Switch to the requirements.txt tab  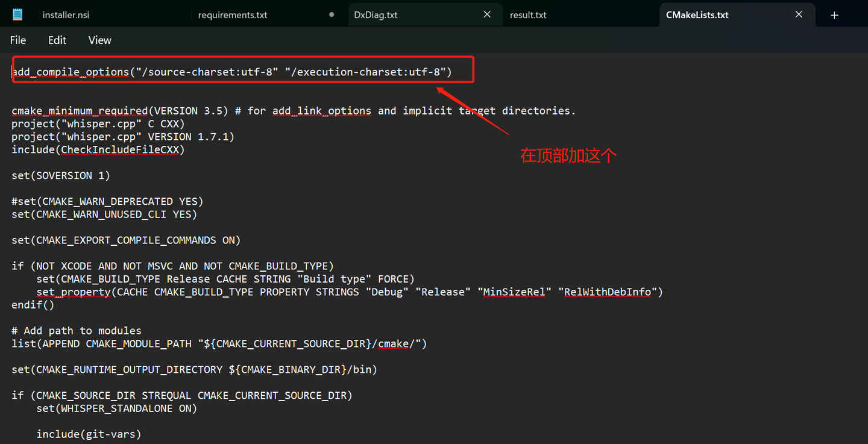(x=233, y=15)
